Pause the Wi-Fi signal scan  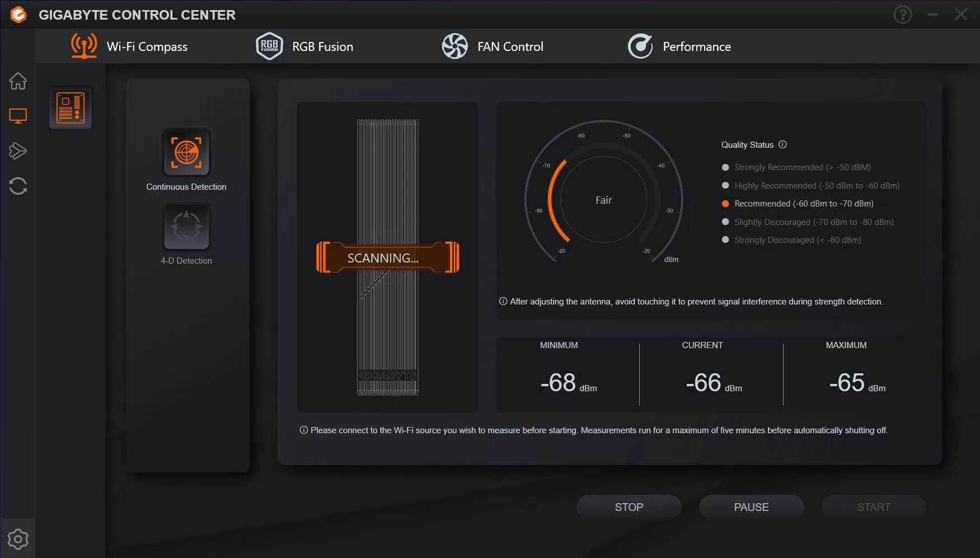point(751,507)
